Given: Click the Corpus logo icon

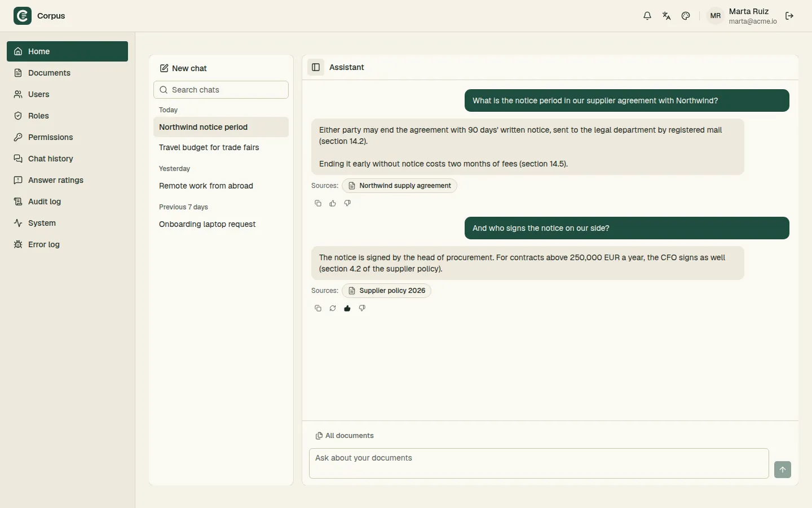Looking at the screenshot, I should [23, 16].
